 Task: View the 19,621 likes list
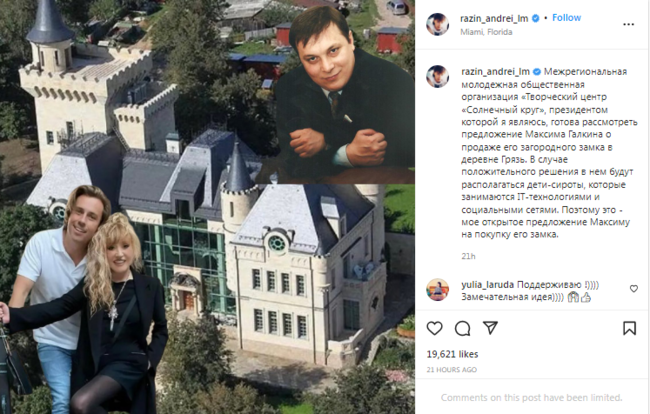[452, 354]
